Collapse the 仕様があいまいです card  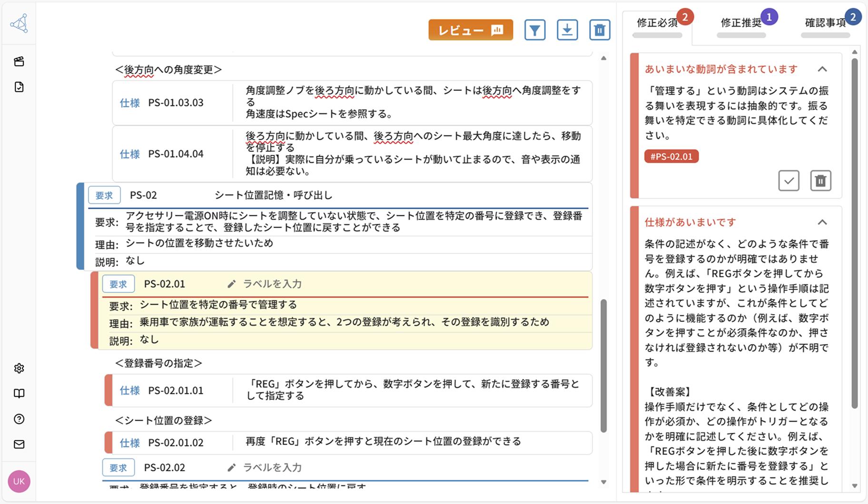click(x=823, y=222)
